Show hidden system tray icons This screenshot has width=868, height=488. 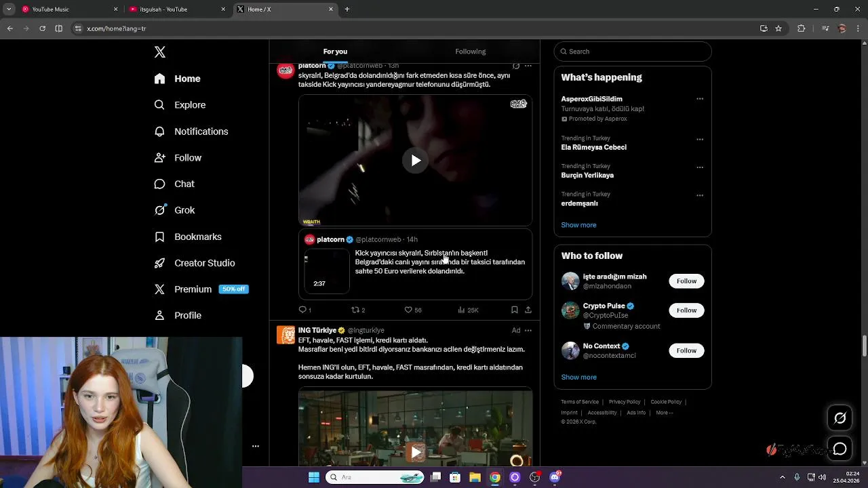coord(782,477)
